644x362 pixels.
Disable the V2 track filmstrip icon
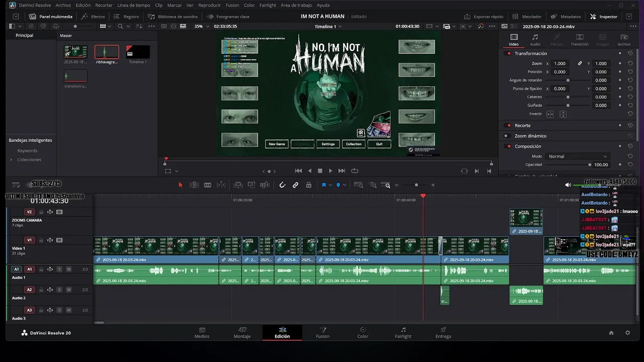[59, 212]
